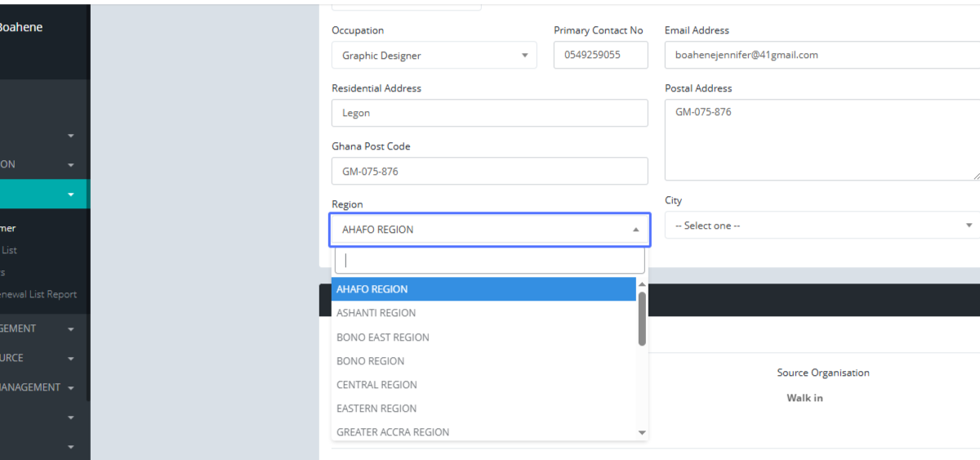
Task: Click the scroll-up arrow in the region list
Action: point(642,284)
